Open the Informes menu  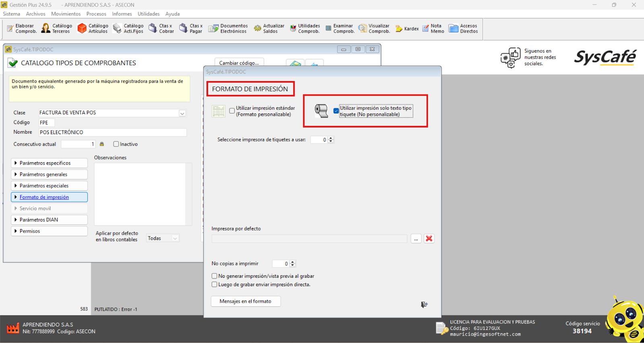click(122, 14)
